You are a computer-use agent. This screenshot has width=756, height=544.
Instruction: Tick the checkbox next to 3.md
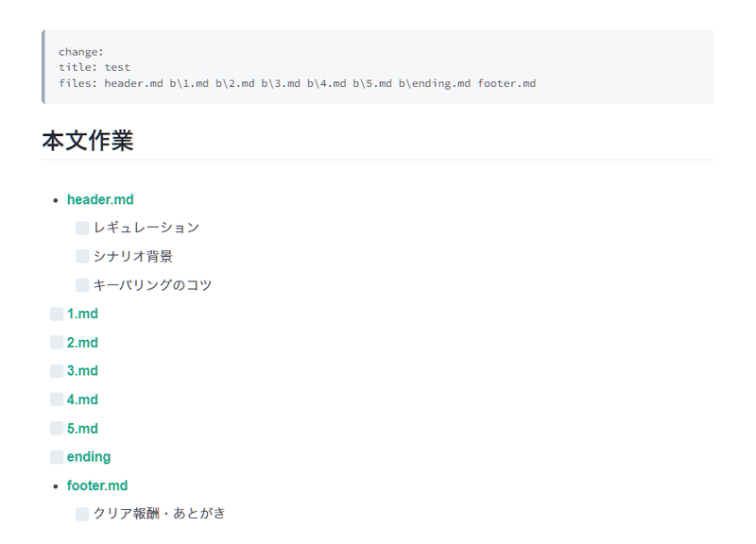tap(57, 371)
